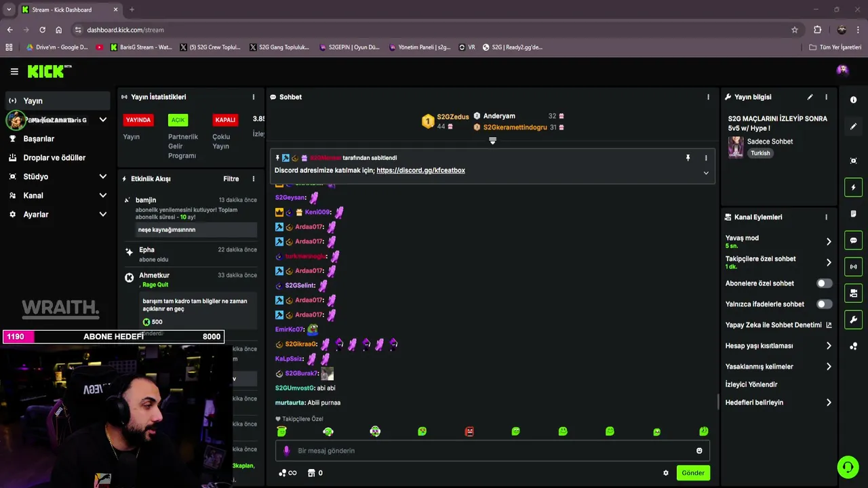Select the red angry emote
868x488 pixels.
[x=469, y=431]
